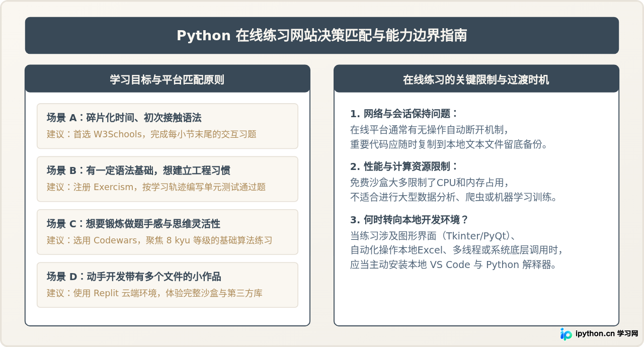The image size is (644, 347).
Task: Select the '在线练习的关键限制与过渡时机' panel header
Action: (x=476, y=79)
